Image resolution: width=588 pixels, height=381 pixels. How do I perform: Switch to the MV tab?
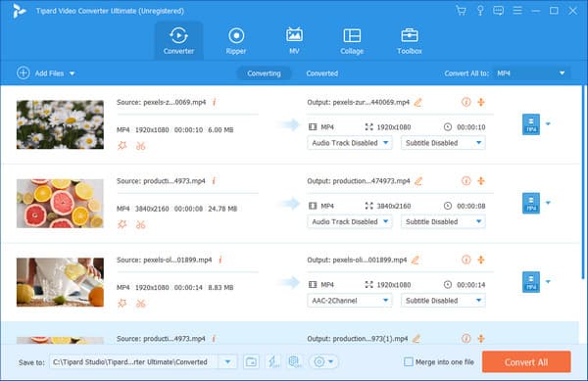tap(294, 40)
